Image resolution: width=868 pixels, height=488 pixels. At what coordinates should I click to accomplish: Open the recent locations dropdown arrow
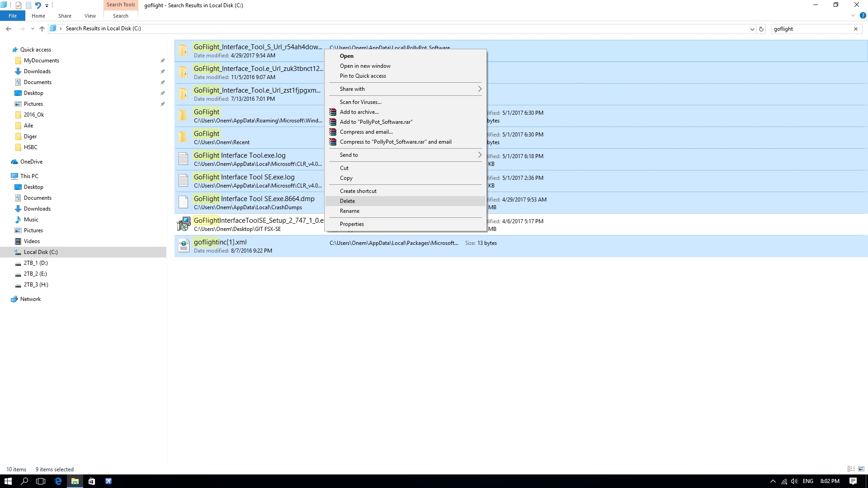33,29
